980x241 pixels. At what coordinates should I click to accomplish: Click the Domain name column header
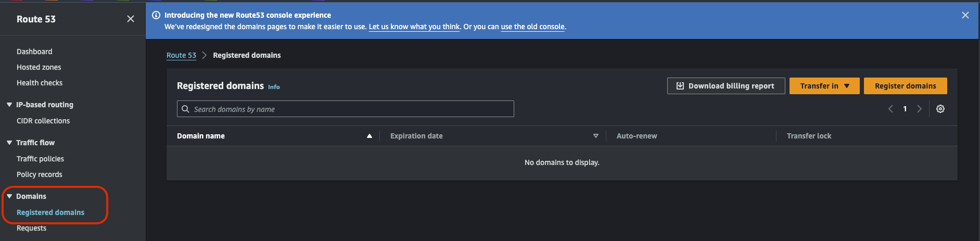(x=201, y=136)
